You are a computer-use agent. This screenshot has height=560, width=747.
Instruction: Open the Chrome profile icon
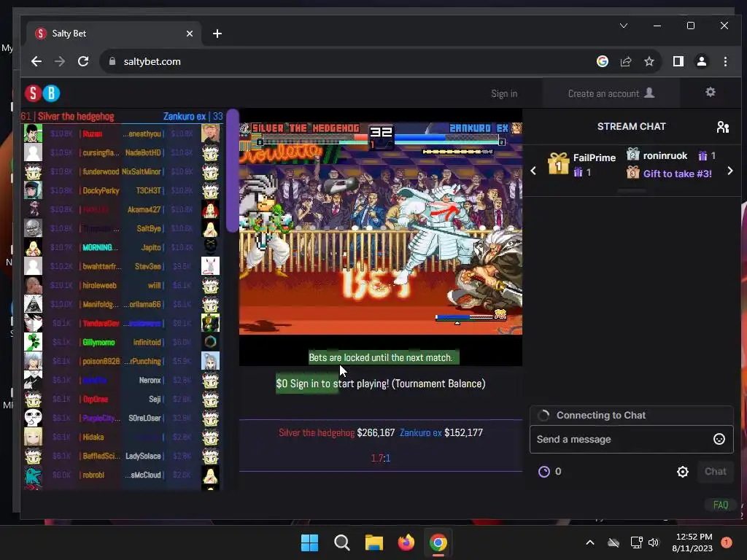click(701, 61)
